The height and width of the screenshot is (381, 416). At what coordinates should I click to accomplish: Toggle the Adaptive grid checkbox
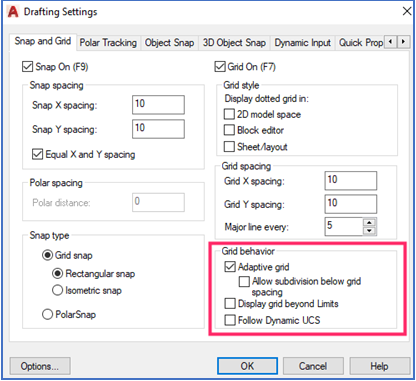(230, 267)
